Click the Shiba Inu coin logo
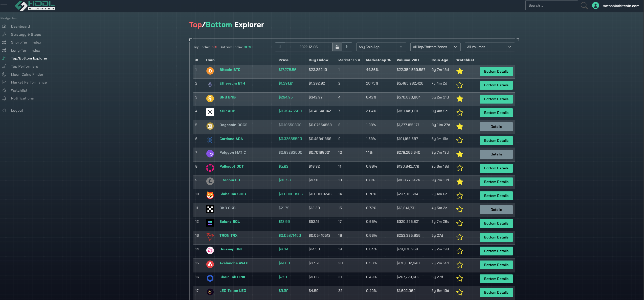This screenshot has height=300, width=644. pyautogui.click(x=210, y=195)
